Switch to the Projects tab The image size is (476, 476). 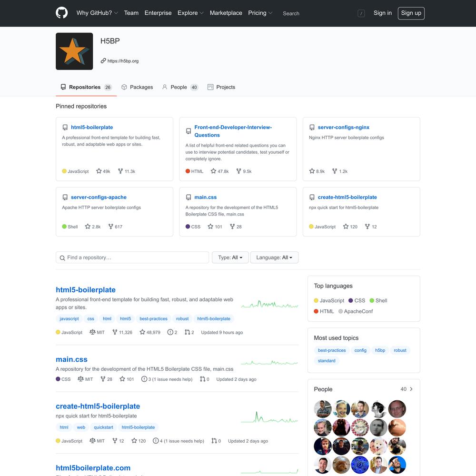click(x=221, y=87)
